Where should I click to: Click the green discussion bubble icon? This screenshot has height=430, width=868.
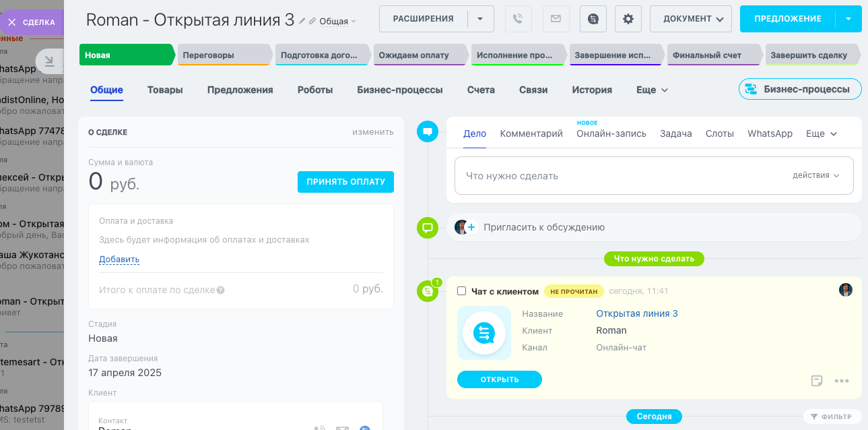click(x=428, y=228)
